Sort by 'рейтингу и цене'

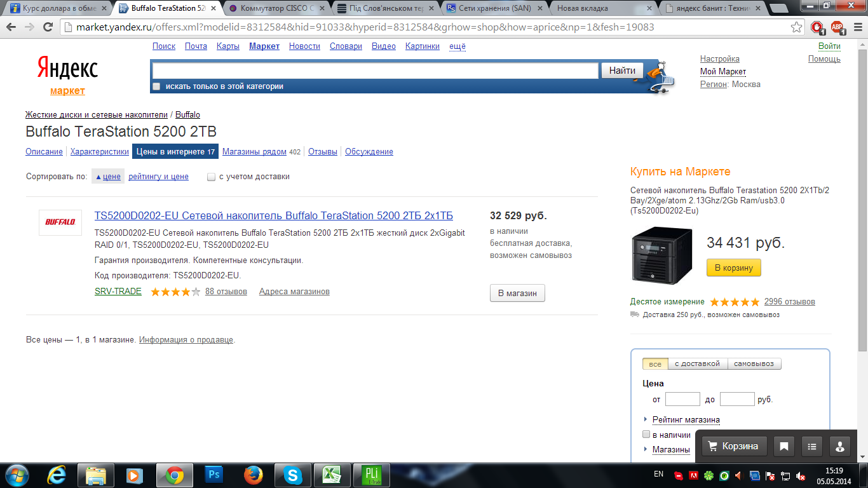[158, 177]
